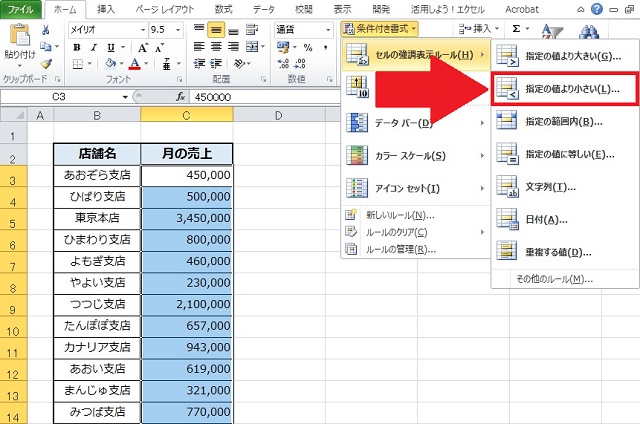Open the Excel help question mark icon

coord(596,9)
